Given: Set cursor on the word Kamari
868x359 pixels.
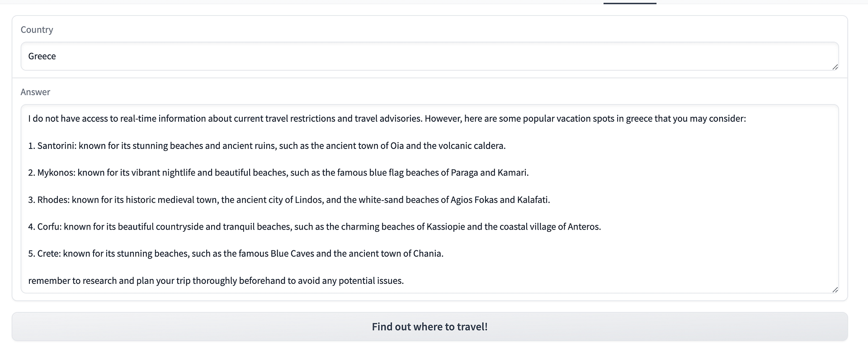Looking at the screenshot, I should [x=512, y=172].
